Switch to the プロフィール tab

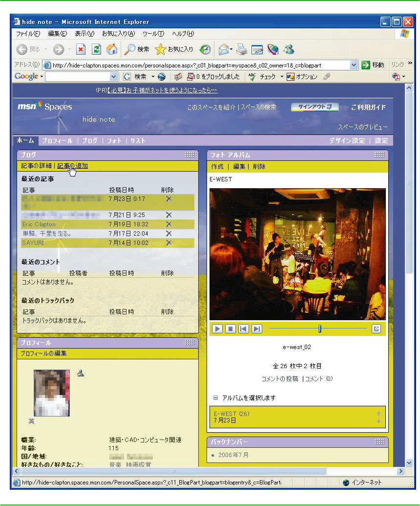coord(57,141)
